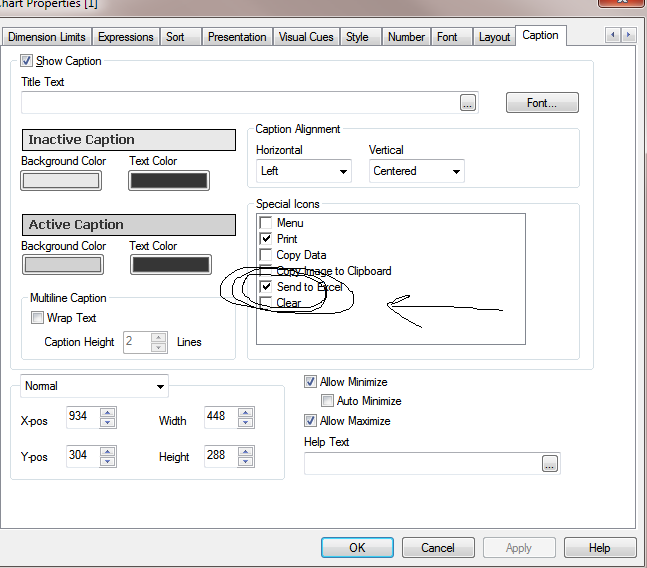The image size is (647, 568).
Task: Click the X-pos value field
Action: [83, 417]
